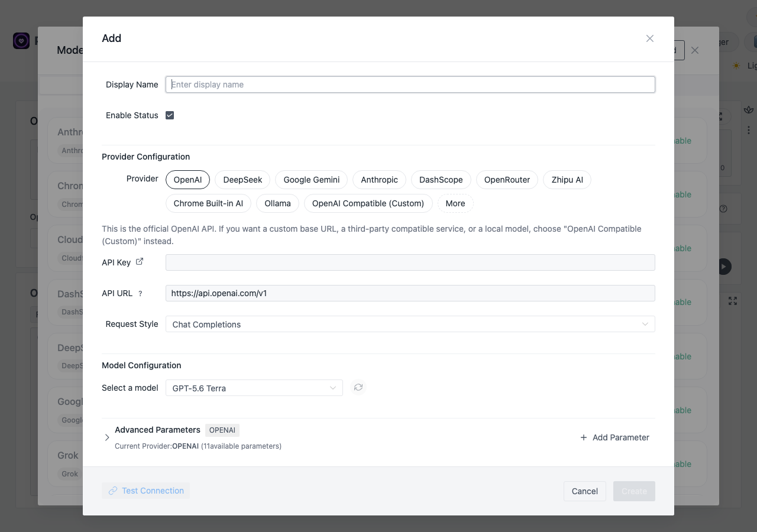Select the Google Gemini provider chip
This screenshot has width=757, height=532.
click(312, 180)
